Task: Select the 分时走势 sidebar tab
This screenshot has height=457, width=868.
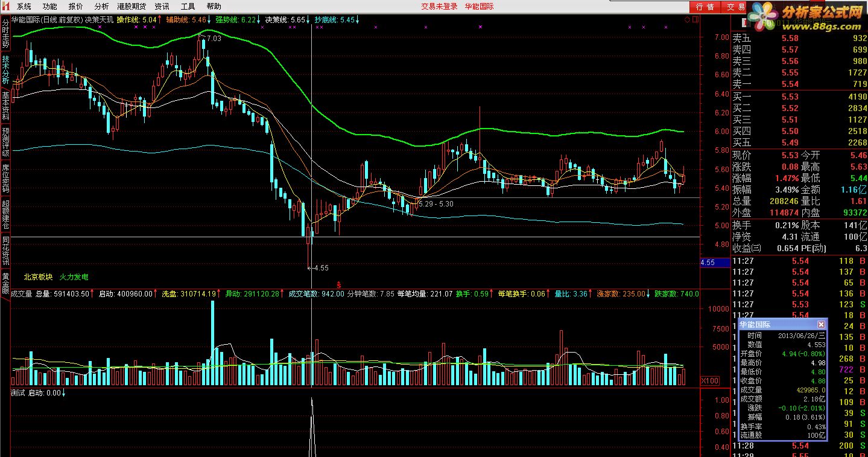Action: 5,34
